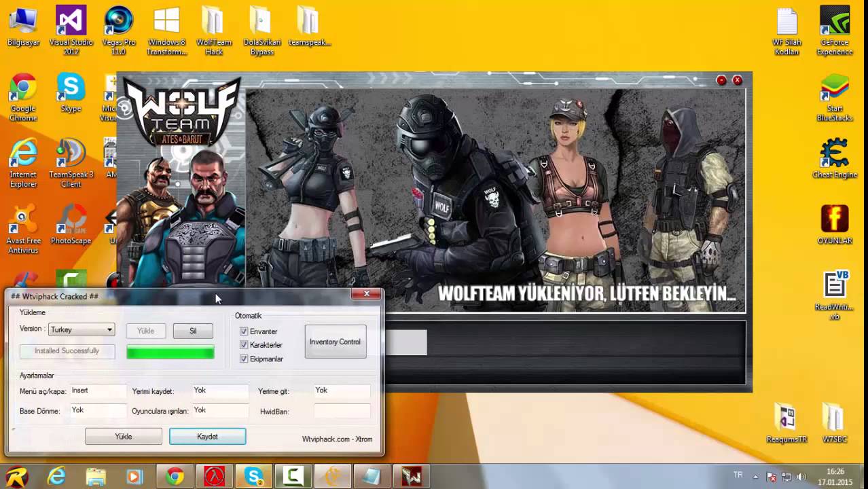This screenshot has height=489, width=868.
Task: Click the Kaydet button
Action: coord(207,437)
